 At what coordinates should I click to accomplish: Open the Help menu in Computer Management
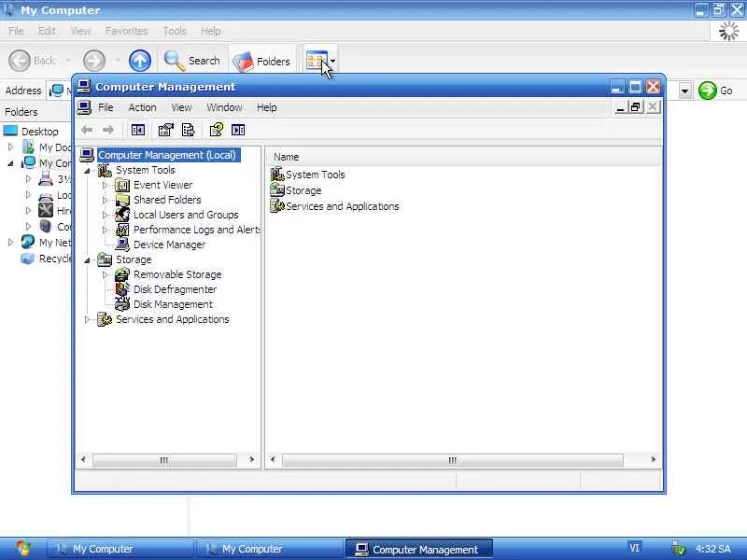(x=266, y=107)
